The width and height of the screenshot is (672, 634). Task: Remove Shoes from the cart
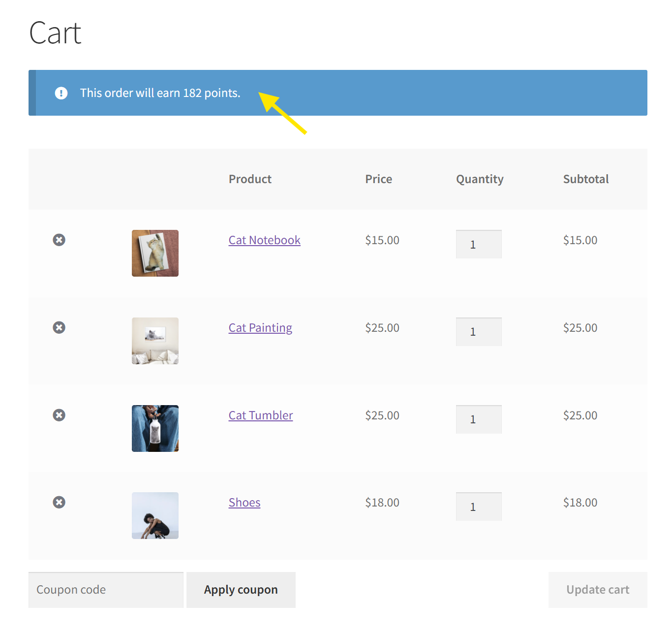point(59,502)
